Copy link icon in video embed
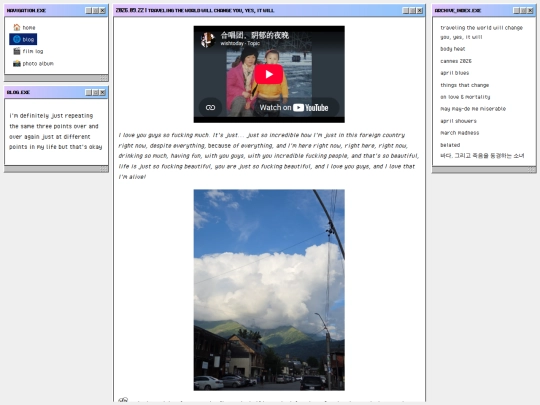Screen dimensions: 540x405 pos(210,107)
